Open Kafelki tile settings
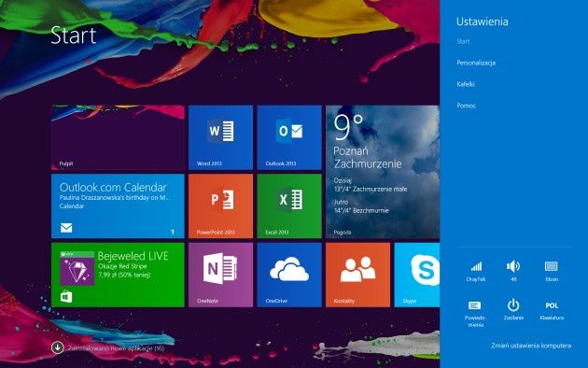Viewport: 588px width, 368px height. pyautogui.click(x=466, y=84)
